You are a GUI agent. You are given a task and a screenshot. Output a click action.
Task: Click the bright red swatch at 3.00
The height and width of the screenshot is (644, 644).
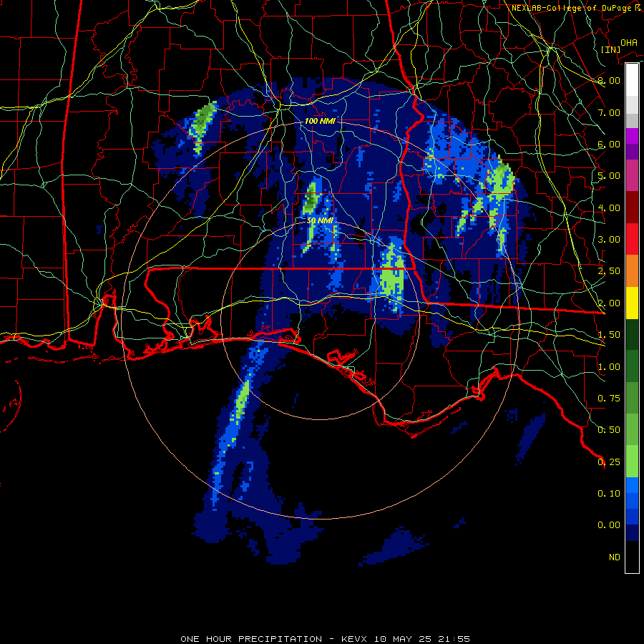[632, 239]
